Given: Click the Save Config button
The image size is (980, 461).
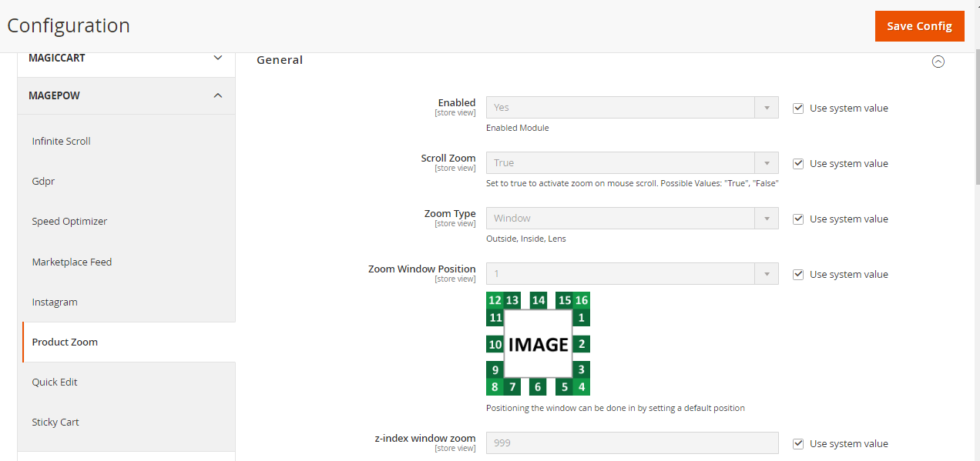Looking at the screenshot, I should pos(919,26).
